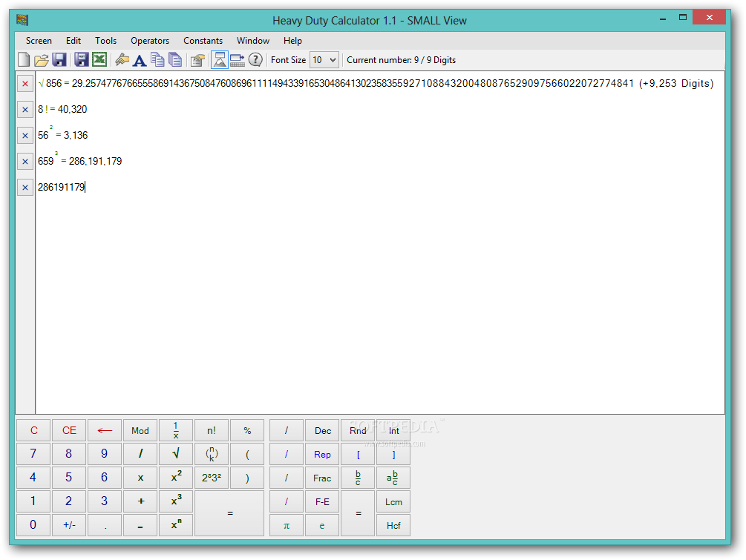746x560 pixels.
Task: Delete the √ 856 result row
Action: [25, 84]
